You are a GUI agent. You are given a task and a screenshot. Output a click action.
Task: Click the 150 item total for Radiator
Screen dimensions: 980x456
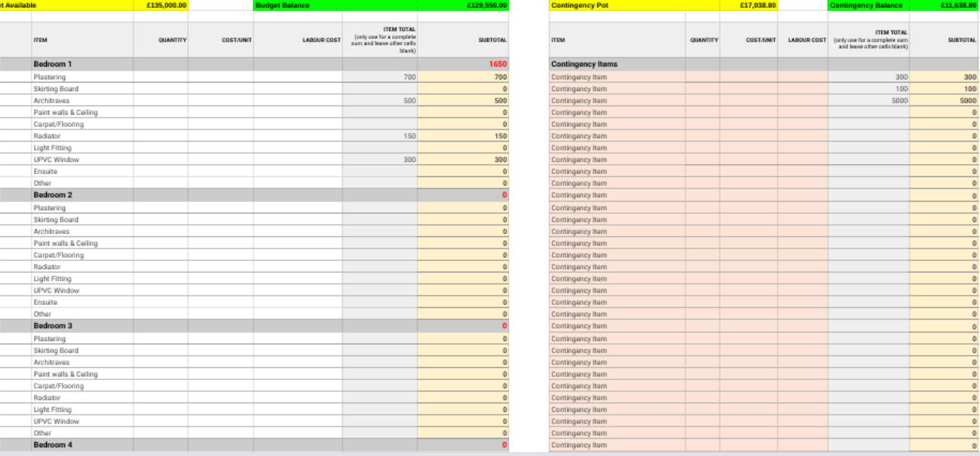[409, 136]
